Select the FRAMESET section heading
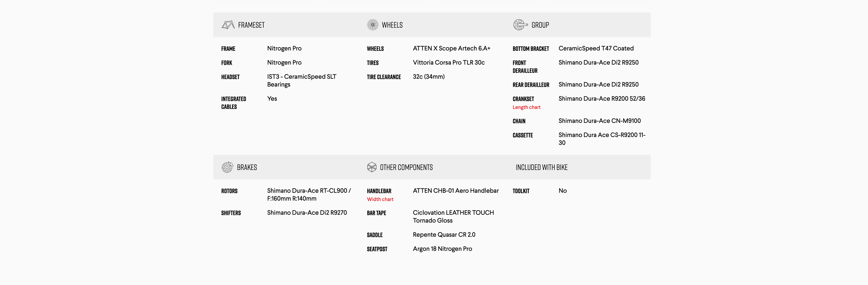The height and width of the screenshot is (285, 868). 251,25
